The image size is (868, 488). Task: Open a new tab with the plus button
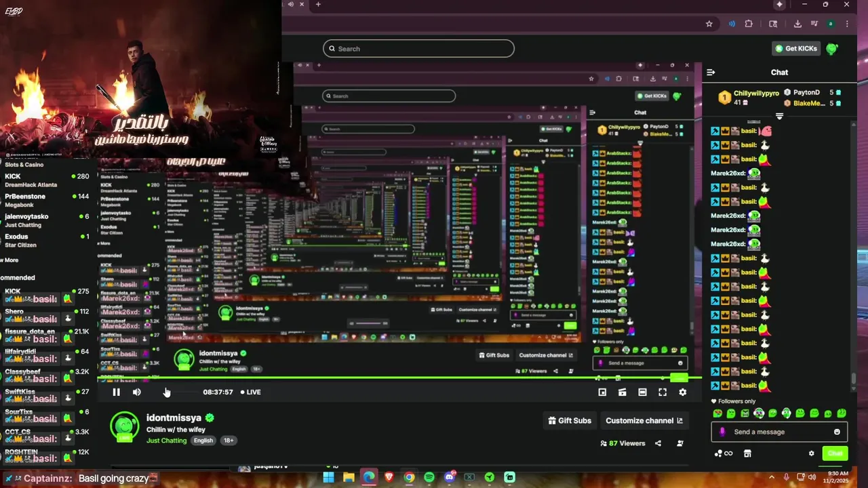click(x=318, y=4)
